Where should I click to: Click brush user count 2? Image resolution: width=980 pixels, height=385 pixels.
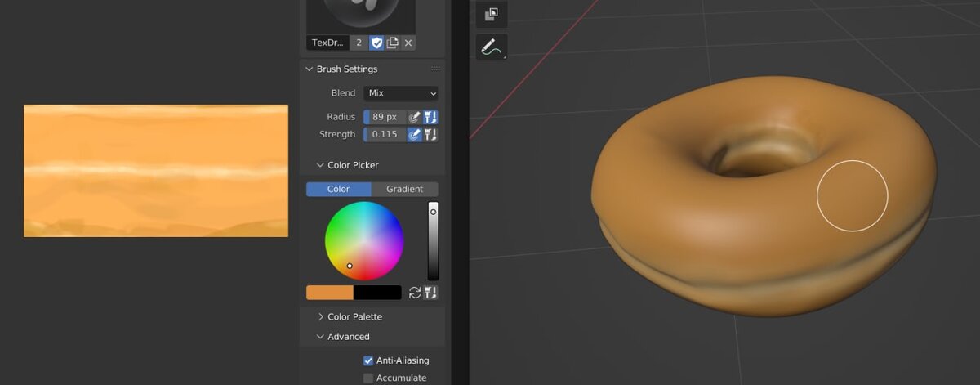pyautogui.click(x=359, y=43)
